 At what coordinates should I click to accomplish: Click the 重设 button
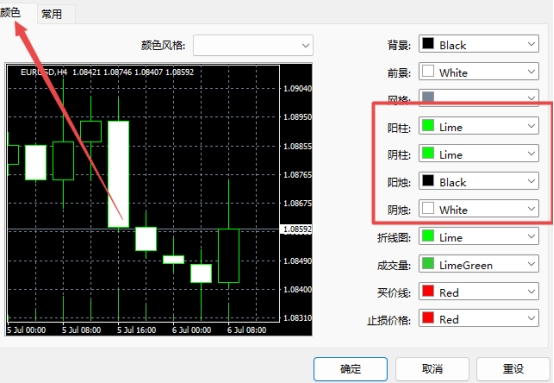click(513, 369)
